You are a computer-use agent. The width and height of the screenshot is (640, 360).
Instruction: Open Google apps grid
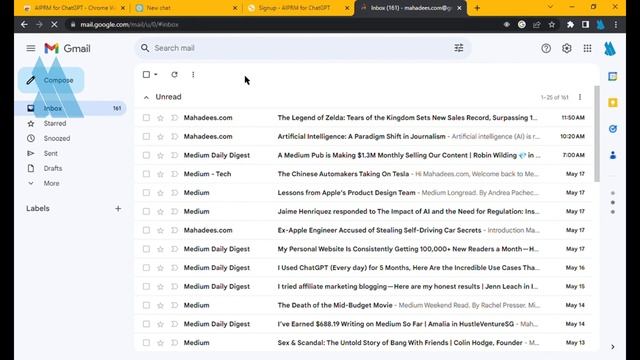587,48
